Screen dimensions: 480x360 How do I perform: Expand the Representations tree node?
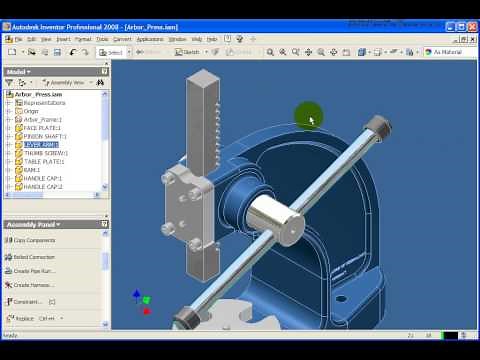point(9,103)
